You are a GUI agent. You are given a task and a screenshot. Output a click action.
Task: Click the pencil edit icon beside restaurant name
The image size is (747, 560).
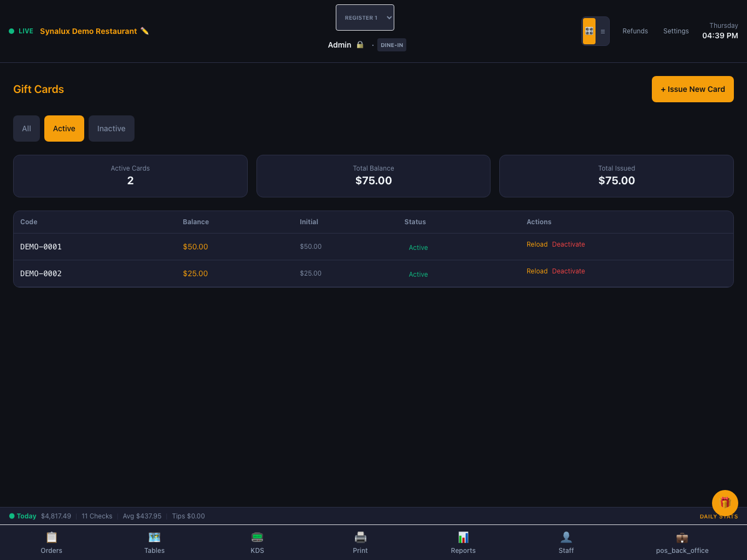pos(144,31)
